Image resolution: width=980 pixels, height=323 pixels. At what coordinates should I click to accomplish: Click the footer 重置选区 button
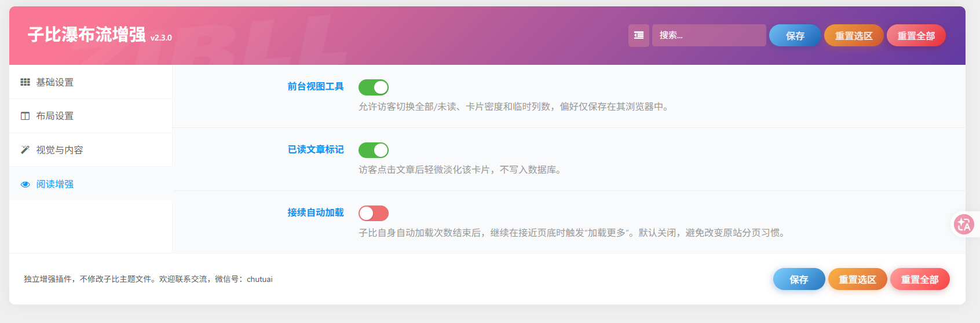[857, 279]
